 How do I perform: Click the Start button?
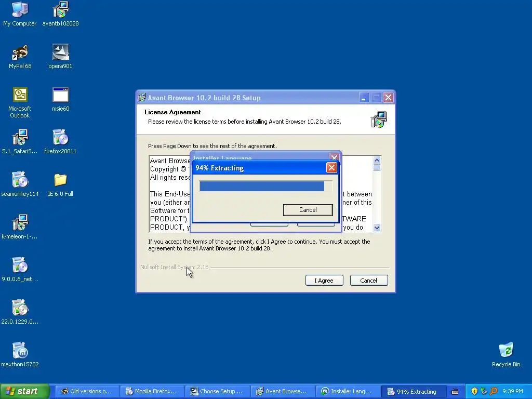pos(24,391)
